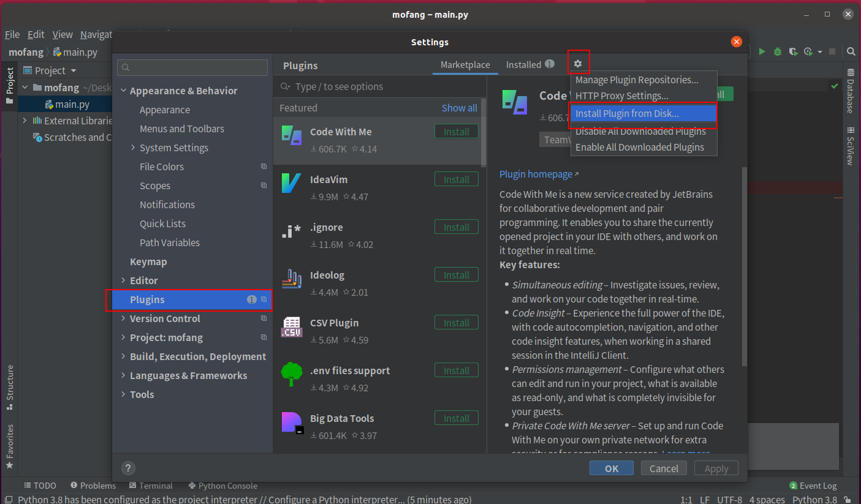Install the IdeaVim plugin
The width and height of the screenshot is (861, 504).
(x=457, y=179)
